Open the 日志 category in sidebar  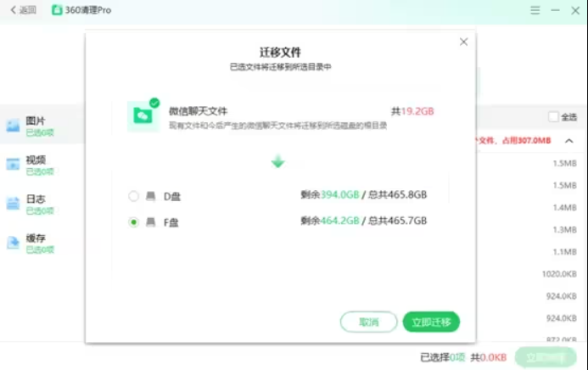tap(42, 205)
